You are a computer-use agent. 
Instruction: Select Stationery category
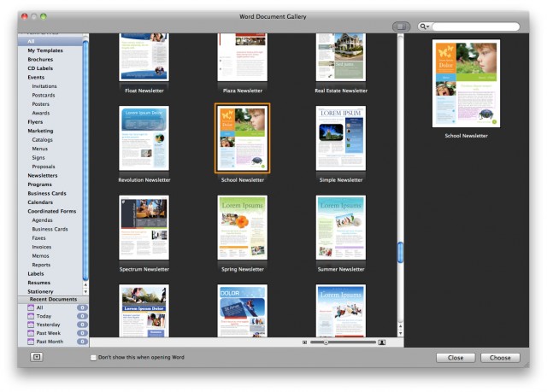40,291
